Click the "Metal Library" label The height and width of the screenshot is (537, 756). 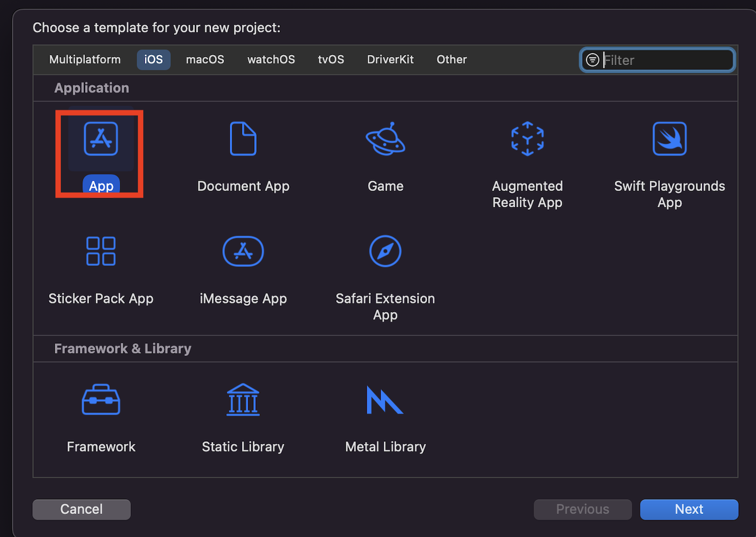[385, 447]
